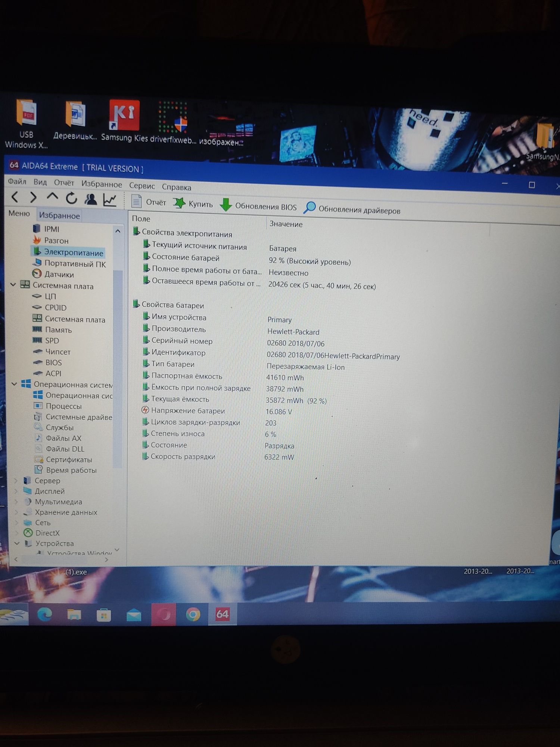
Task: Collapse the Устройства node
Action: pyautogui.click(x=17, y=543)
